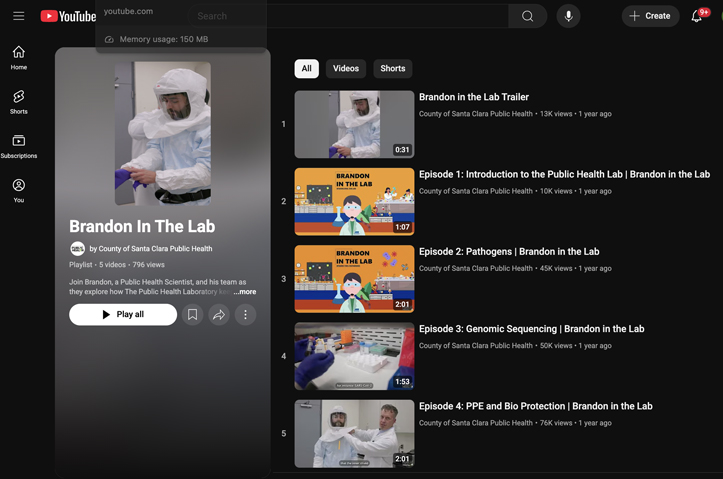This screenshot has width=723, height=479.
Task: Click channel name under Episode 1
Action: [x=475, y=191]
